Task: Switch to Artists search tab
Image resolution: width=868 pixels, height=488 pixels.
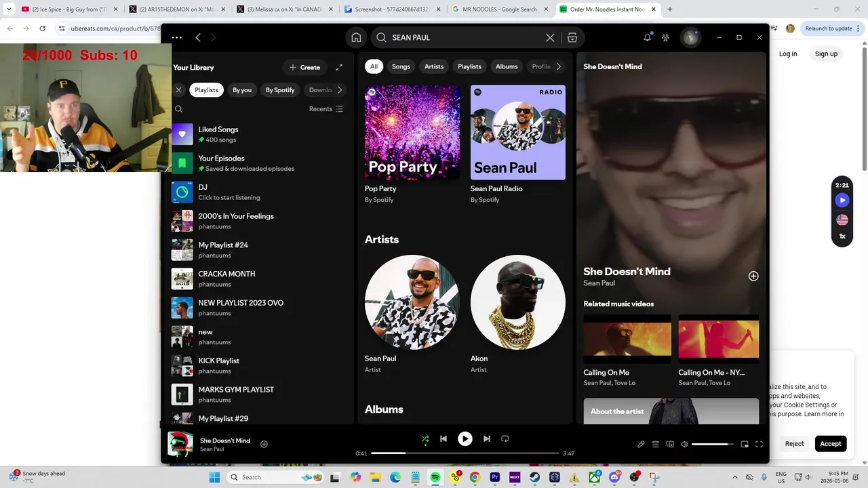Action: tap(434, 66)
